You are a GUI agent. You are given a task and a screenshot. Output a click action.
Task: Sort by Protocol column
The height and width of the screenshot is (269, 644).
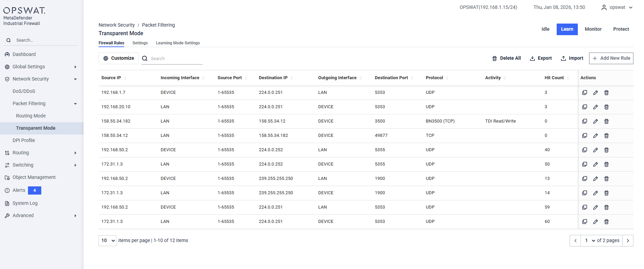[x=447, y=78]
